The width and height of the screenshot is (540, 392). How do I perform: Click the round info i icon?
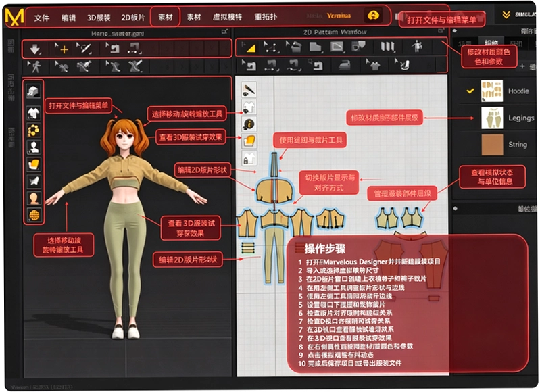[x=249, y=124]
